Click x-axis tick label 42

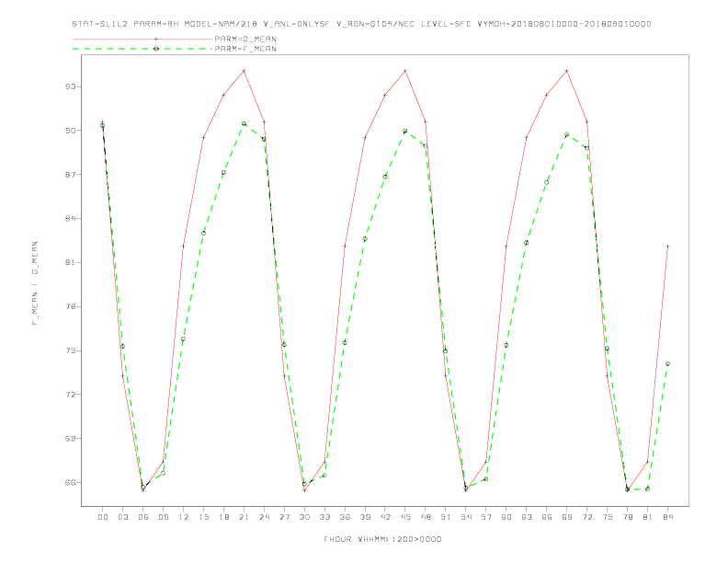(x=385, y=517)
